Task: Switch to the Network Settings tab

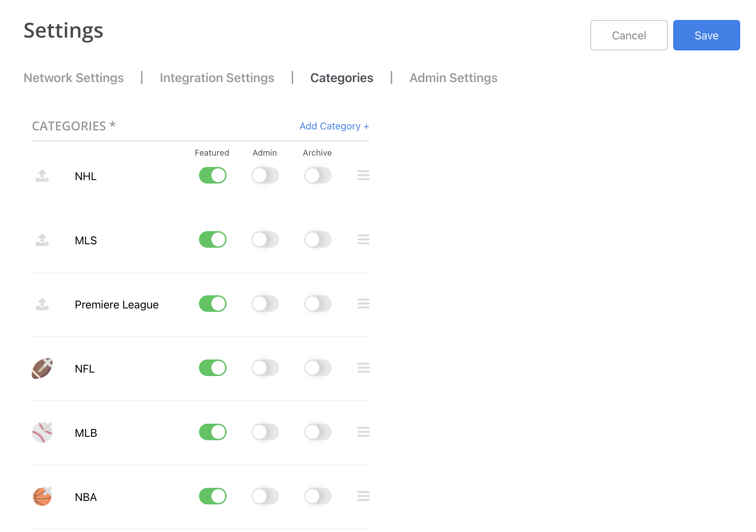Action: 73,78
